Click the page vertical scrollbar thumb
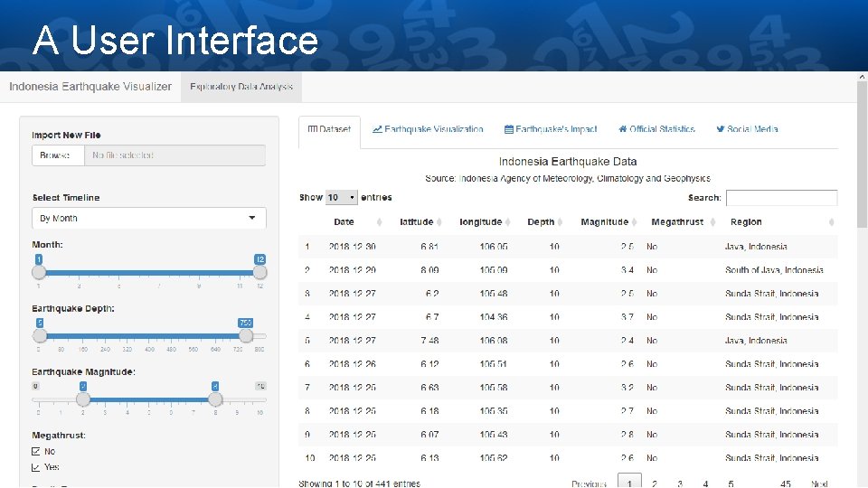 pyautogui.click(x=862, y=155)
